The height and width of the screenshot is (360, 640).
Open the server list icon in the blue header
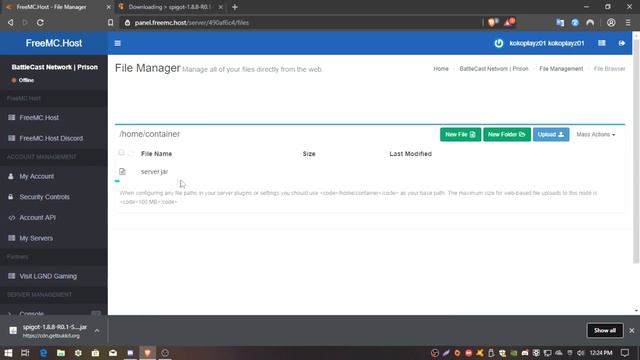coord(602,43)
